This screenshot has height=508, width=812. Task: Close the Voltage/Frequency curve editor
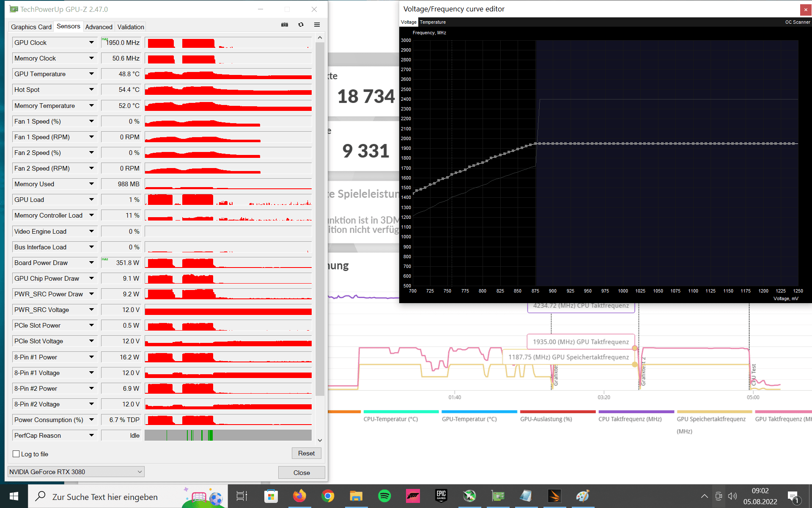(x=805, y=9)
